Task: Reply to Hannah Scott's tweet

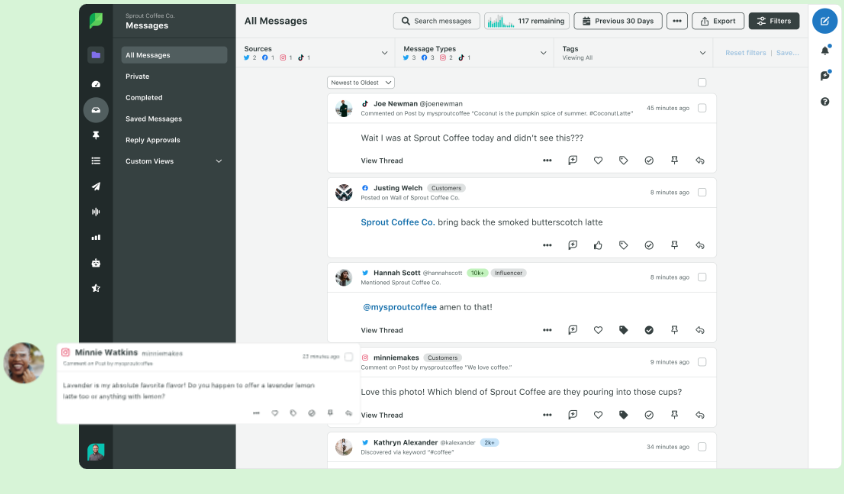Action: (700, 330)
